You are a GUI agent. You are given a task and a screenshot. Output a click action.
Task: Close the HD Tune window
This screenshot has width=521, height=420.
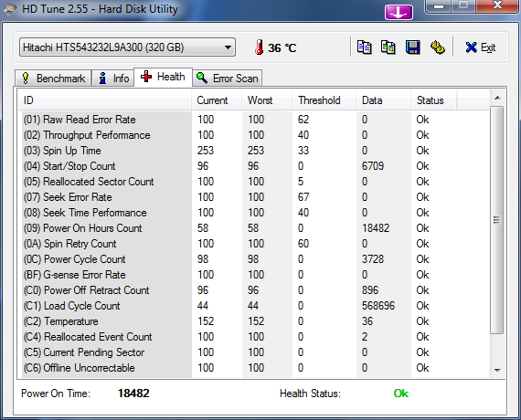(497, 6)
